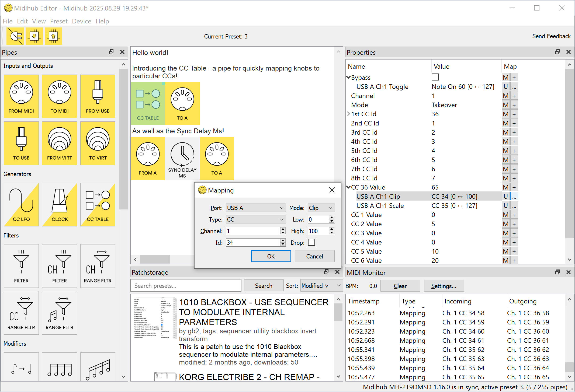This screenshot has height=392, width=575.
Task: Click the Search presets input field
Action: tap(186, 286)
